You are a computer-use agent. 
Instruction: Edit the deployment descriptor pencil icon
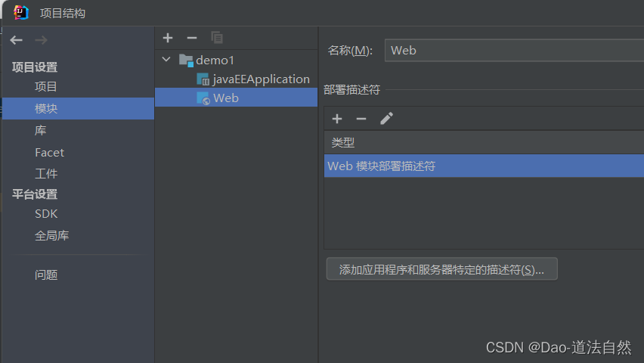386,119
